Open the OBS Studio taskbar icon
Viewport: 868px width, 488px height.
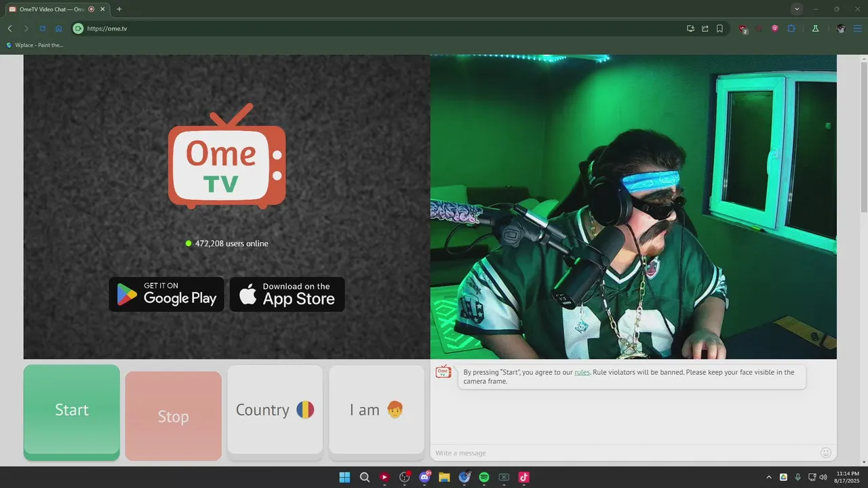[x=405, y=477]
